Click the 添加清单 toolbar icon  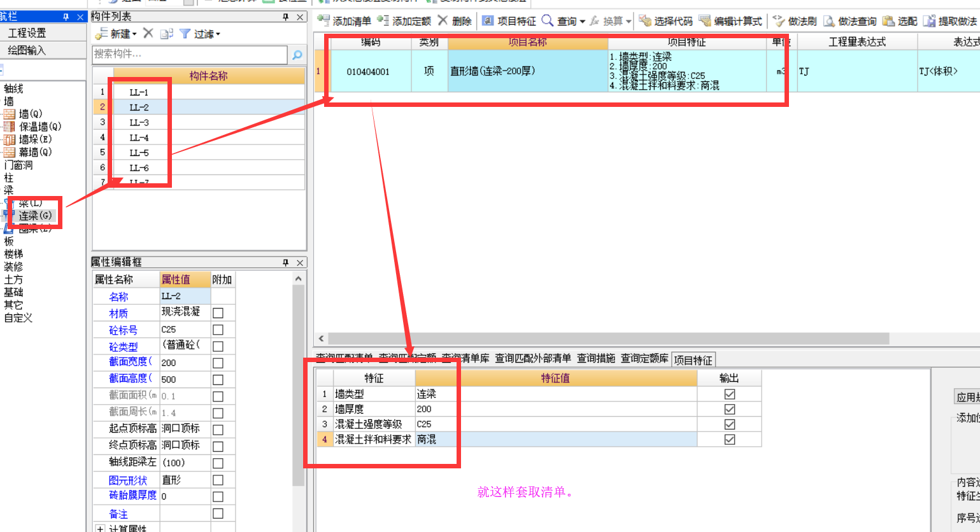(x=323, y=21)
